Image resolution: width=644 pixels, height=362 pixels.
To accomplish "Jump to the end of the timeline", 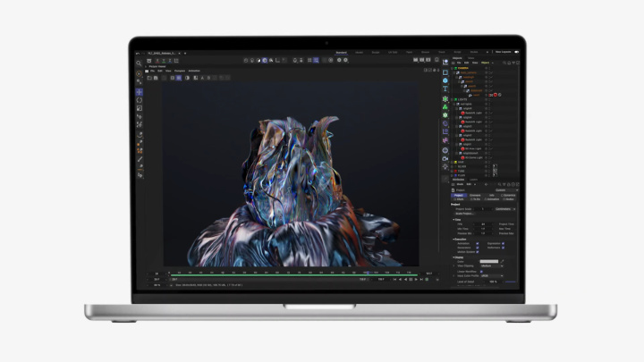I will pos(422,279).
